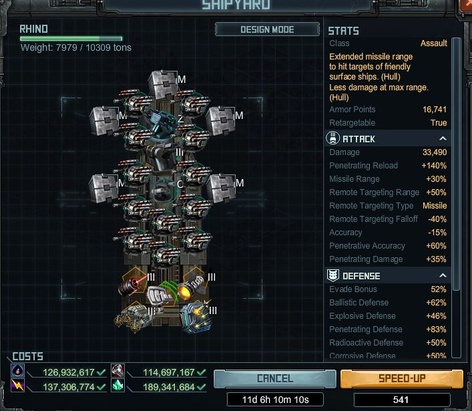472x411 pixels.
Task: Click the Rhino weight progress bar
Action: 71,39
